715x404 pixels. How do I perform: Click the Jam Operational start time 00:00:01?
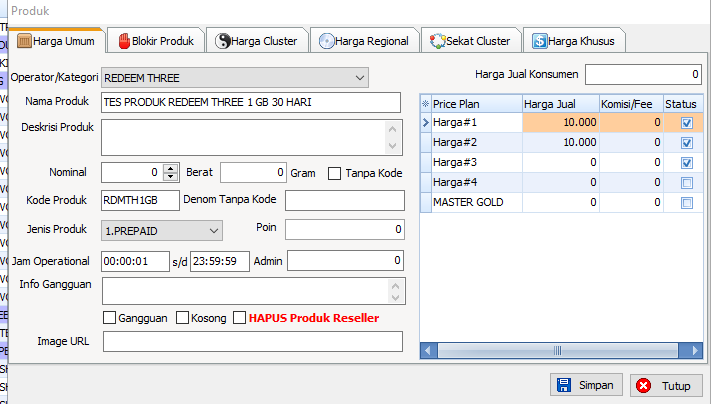[x=135, y=261]
